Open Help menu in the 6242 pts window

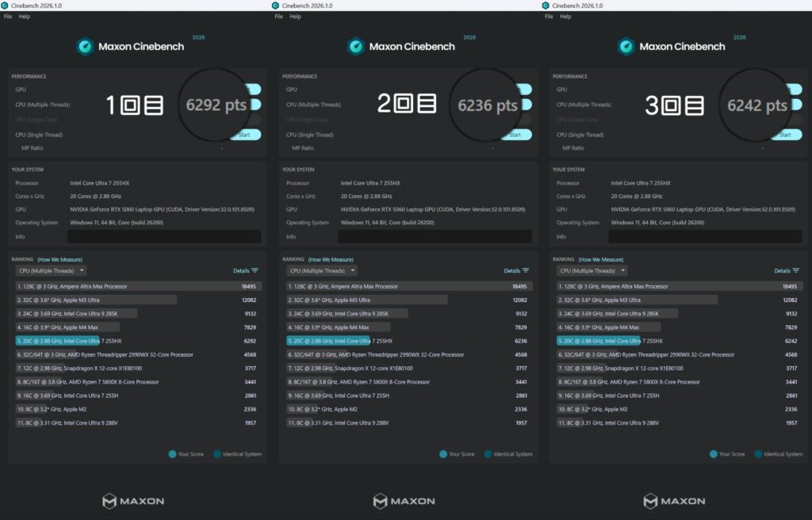point(565,17)
